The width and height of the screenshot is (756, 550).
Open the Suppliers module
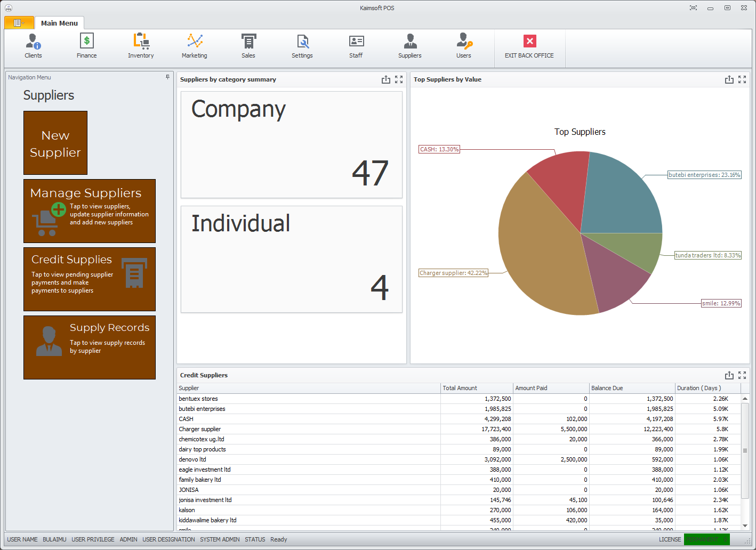[410, 46]
